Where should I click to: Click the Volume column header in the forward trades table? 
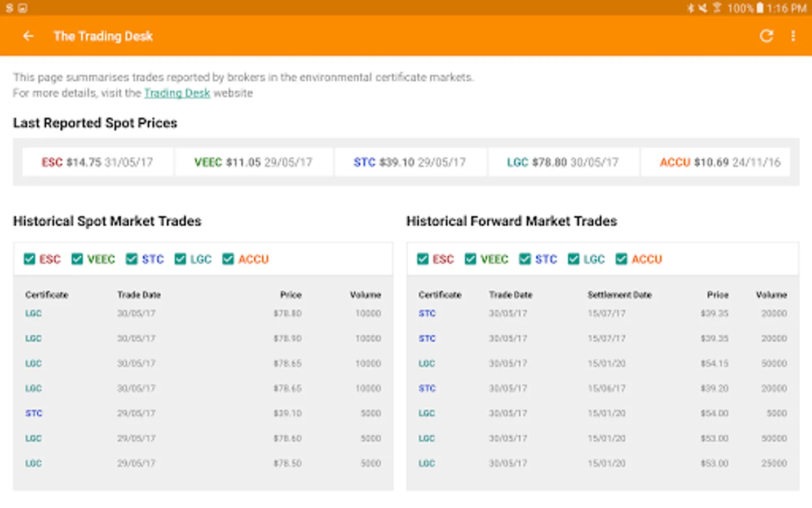(x=771, y=295)
